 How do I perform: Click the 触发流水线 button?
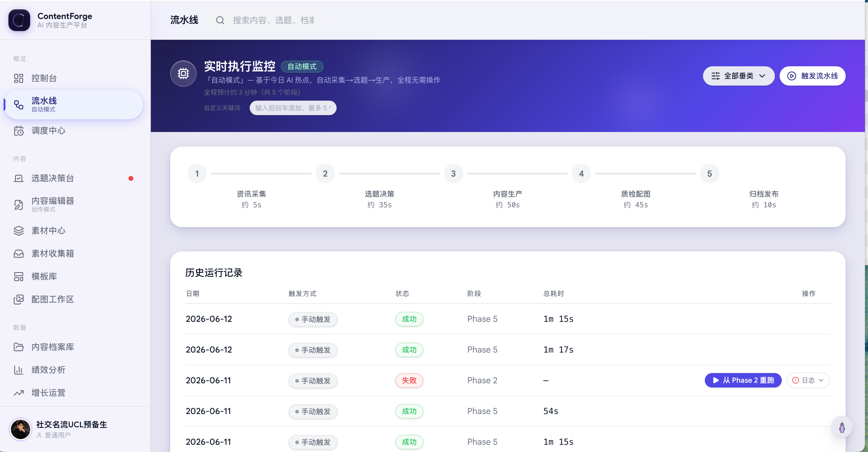point(812,76)
